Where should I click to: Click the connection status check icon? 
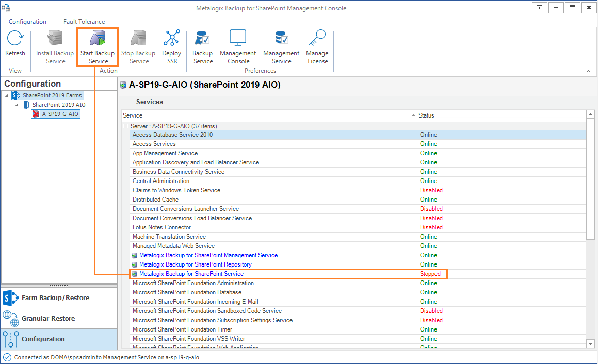(x=7, y=357)
